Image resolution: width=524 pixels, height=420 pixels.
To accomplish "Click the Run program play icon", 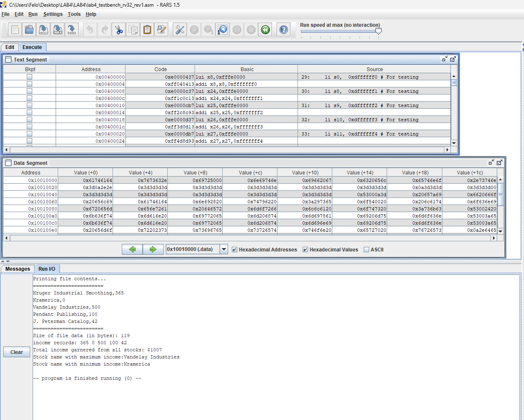I will [194, 30].
